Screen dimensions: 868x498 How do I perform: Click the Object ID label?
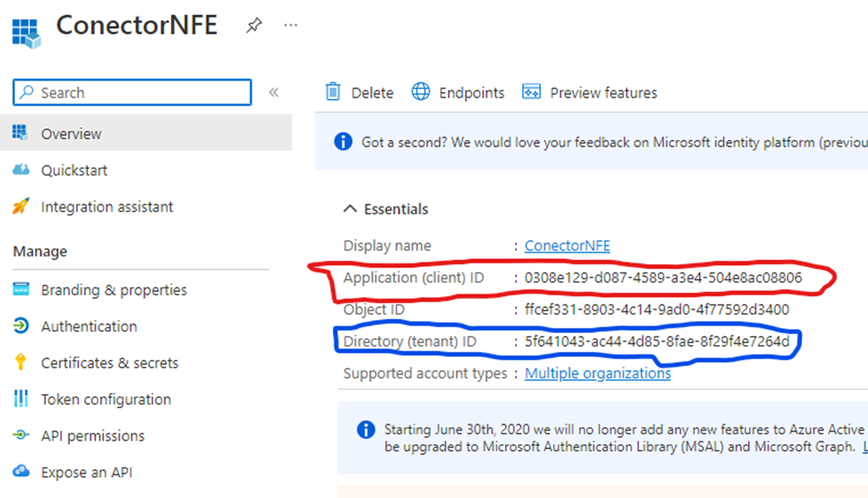click(x=374, y=309)
